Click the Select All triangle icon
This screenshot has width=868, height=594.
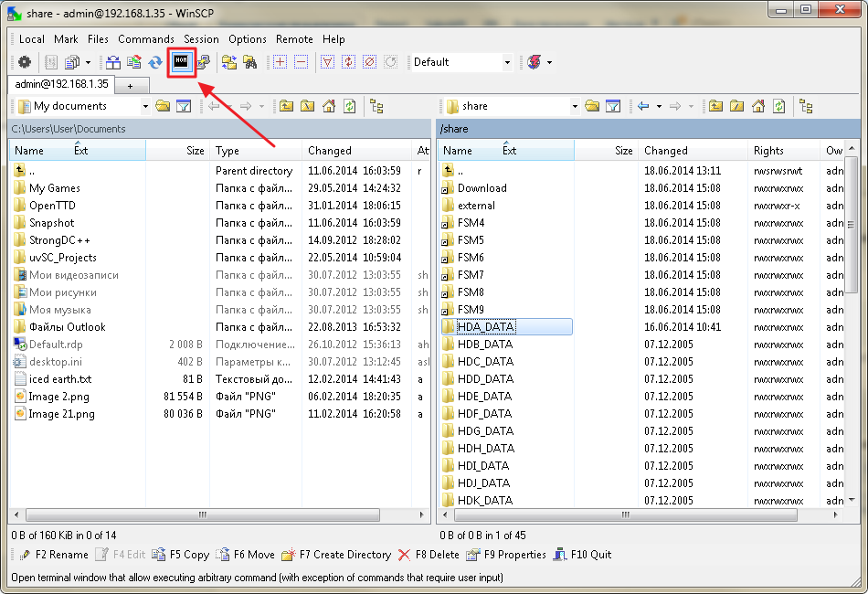pos(328,62)
